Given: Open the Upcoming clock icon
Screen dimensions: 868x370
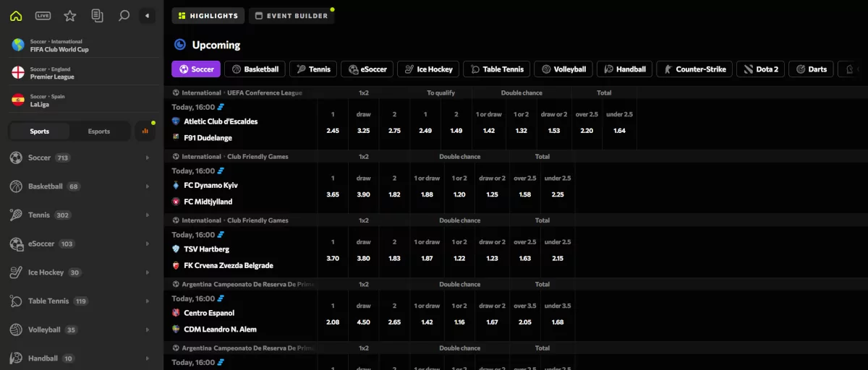Looking at the screenshot, I should (x=180, y=45).
